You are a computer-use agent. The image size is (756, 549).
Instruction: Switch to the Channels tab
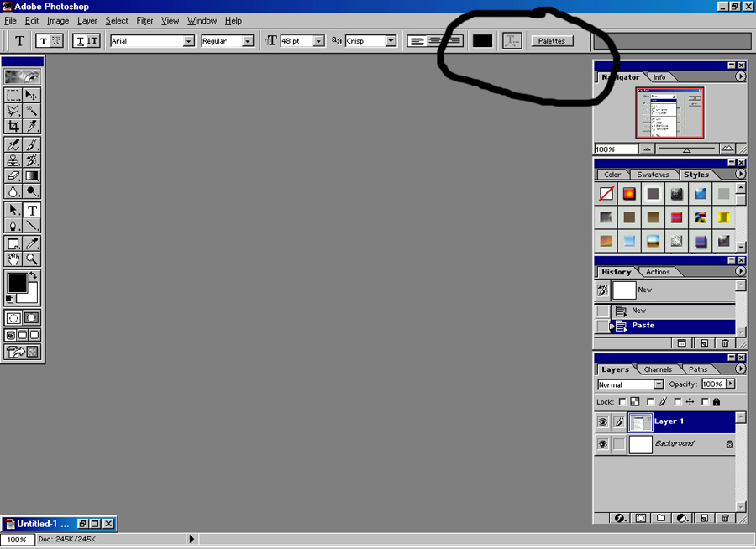pyautogui.click(x=658, y=369)
